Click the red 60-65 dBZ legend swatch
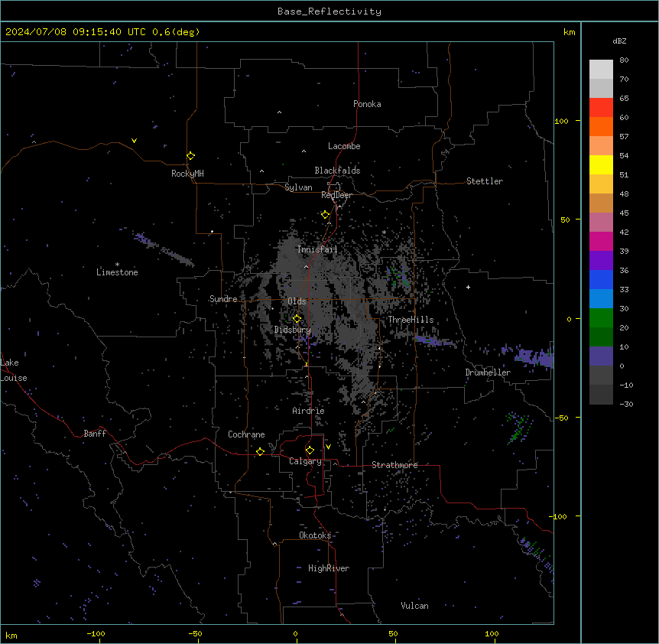 (601, 108)
